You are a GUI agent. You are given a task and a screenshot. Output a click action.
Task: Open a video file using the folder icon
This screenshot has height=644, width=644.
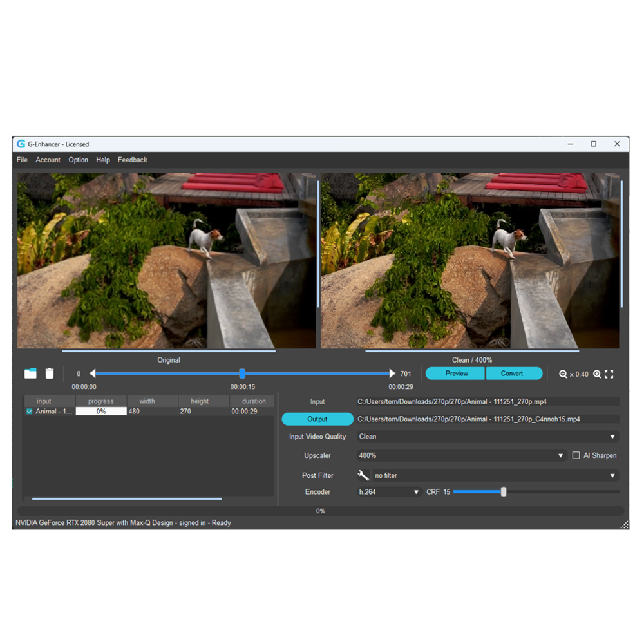pos(30,373)
